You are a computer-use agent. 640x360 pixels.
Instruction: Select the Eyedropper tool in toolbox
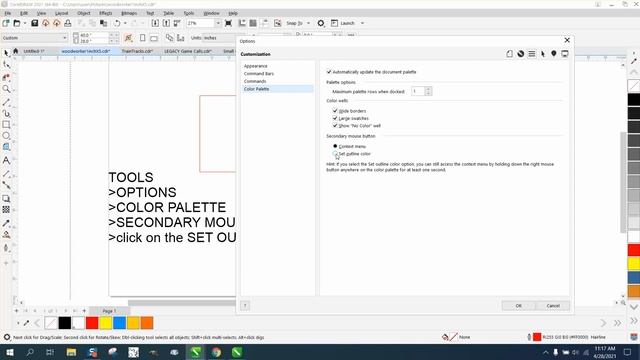(x=7, y=223)
